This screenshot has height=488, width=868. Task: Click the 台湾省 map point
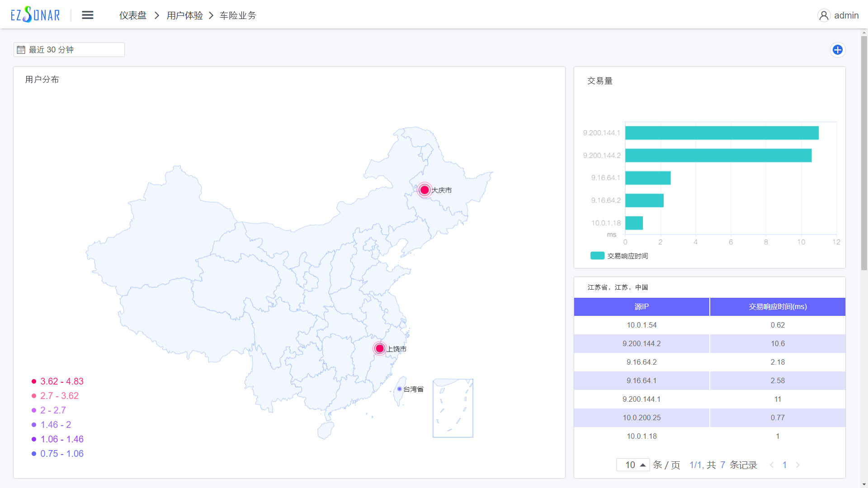tap(400, 389)
